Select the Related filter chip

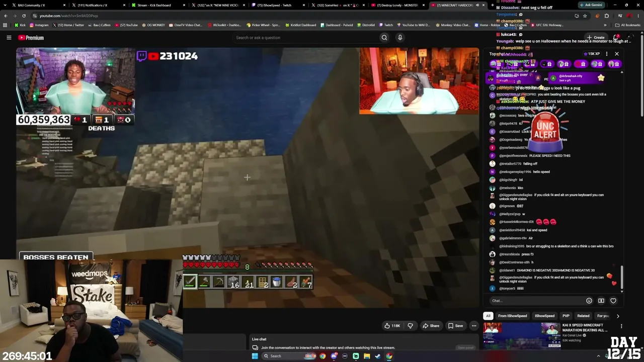pyautogui.click(x=583, y=316)
